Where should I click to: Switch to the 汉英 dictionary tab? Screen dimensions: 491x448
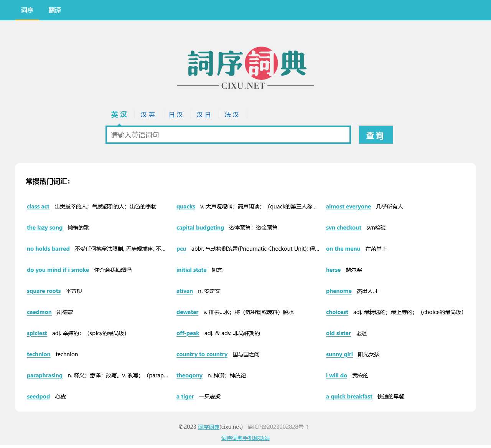(148, 114)
